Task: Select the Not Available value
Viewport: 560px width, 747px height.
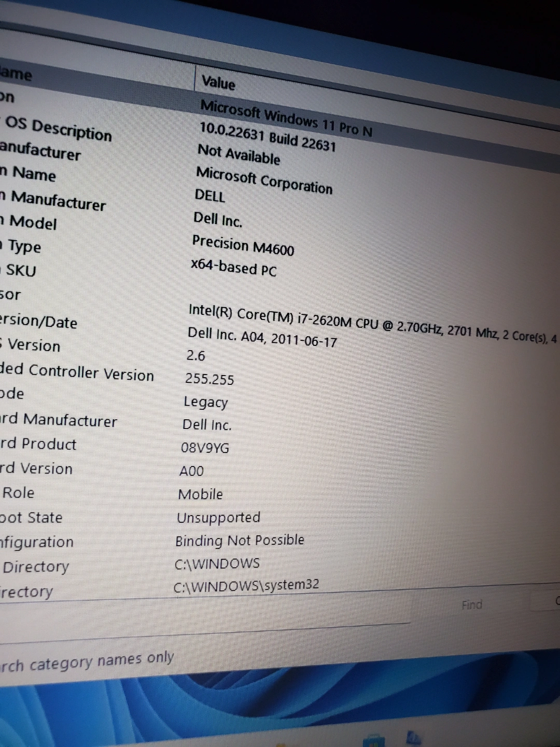Action: click(x=239, y=154)
